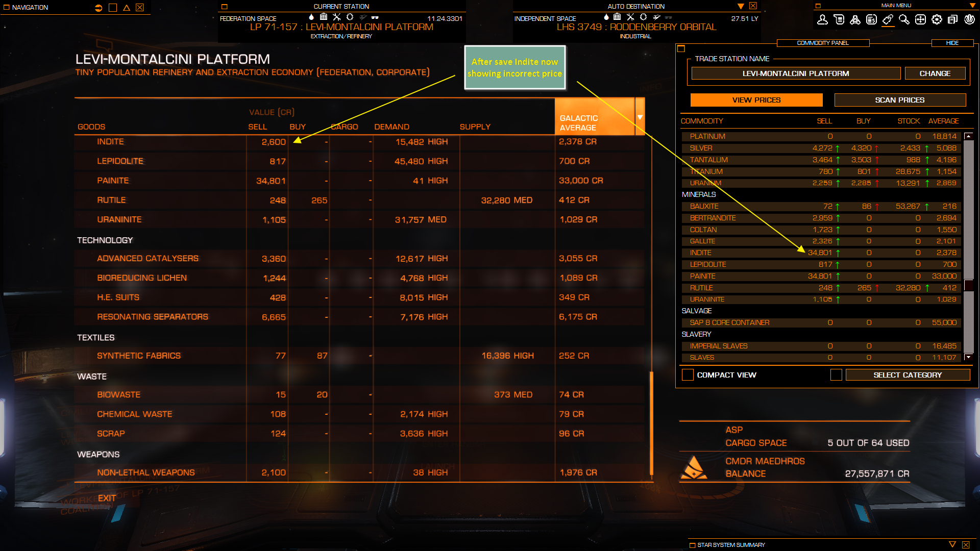The height and width of the screenshot is (551, 980).
Task: Click the Hide button on Commodity Panel
Action: pos(952,43)
